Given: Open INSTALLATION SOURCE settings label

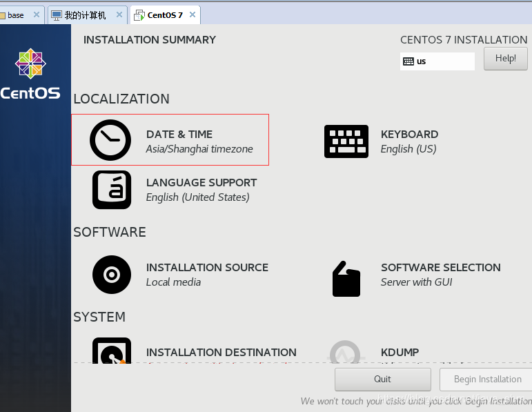Looking at the screenshot, I should point(207,268).
